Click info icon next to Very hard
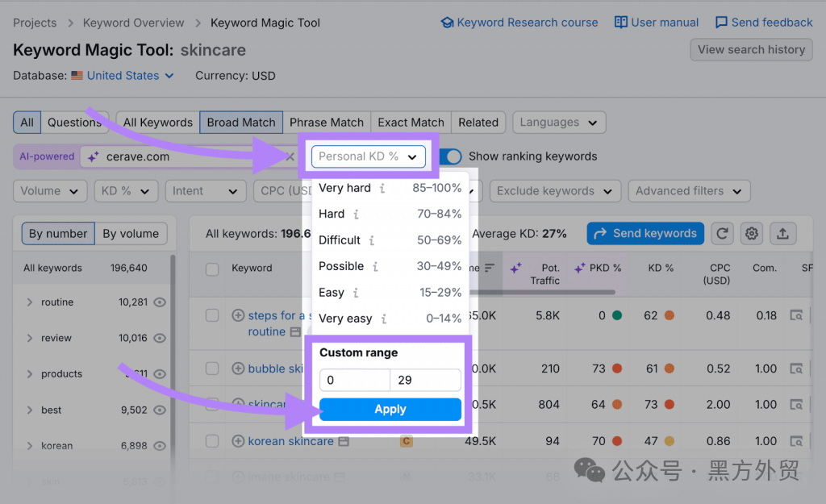826x504 pixels. pos(382,188)
